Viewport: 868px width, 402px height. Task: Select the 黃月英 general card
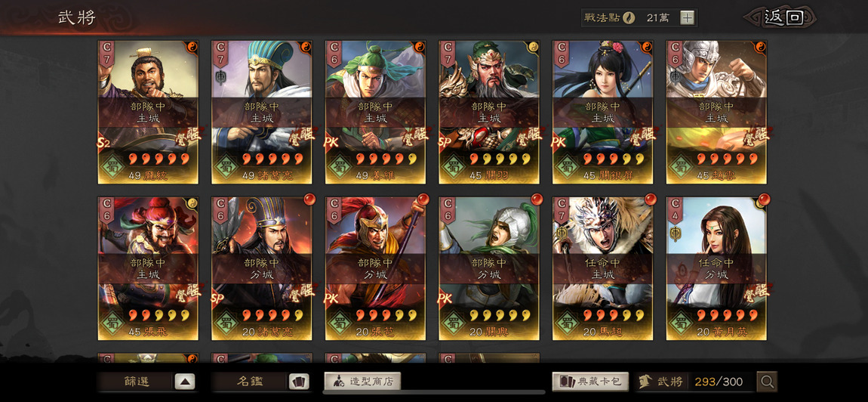pyautogui.click(x=716, y=268)
